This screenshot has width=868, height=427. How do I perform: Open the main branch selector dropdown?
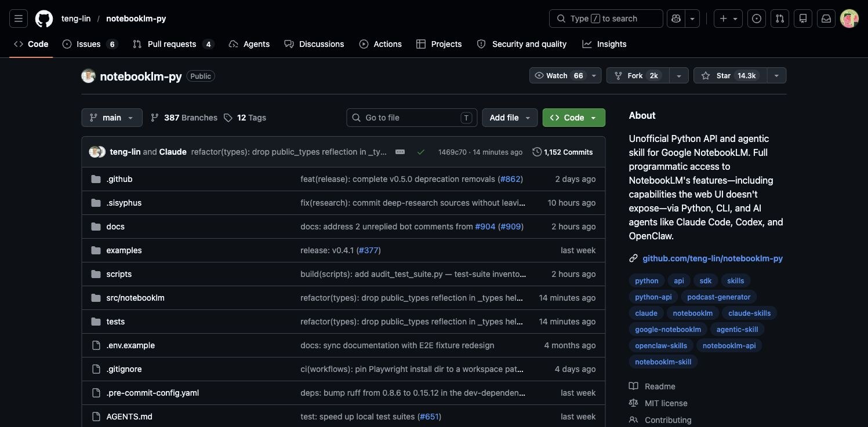(112, 118)
